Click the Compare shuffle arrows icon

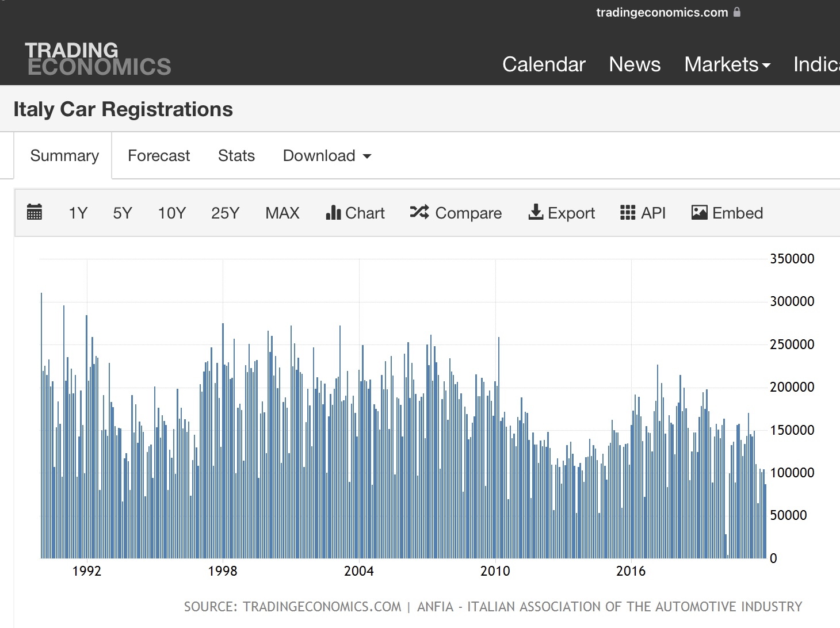point(419,212)
